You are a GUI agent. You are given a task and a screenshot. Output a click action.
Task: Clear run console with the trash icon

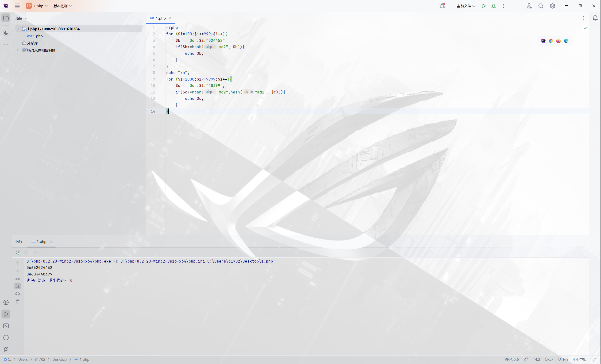pos(18,301)
